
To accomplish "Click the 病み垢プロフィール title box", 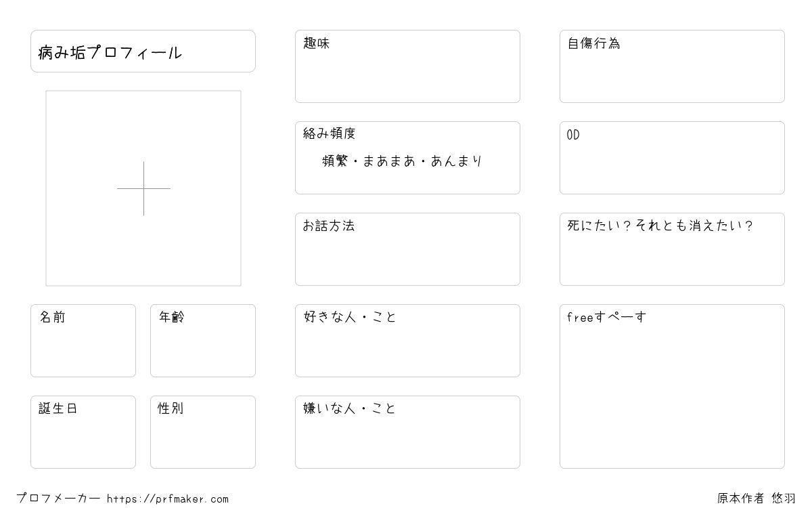I will coord(143,51).
